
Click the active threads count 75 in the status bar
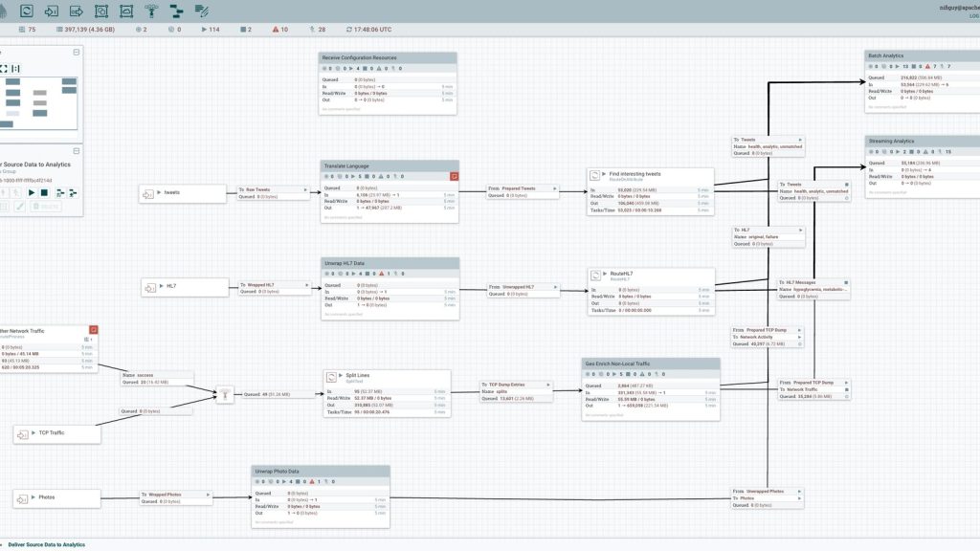coord(28,30)
